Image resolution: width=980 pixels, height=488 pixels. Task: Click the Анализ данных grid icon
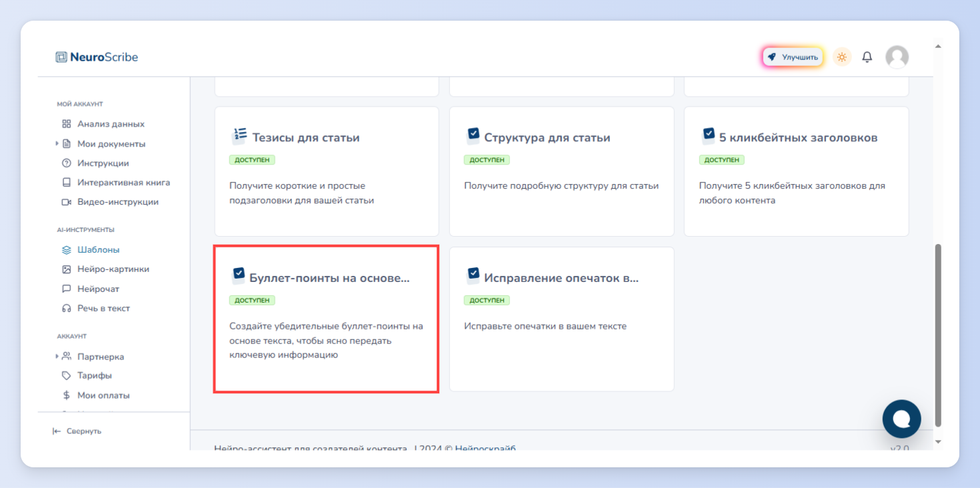click(x=66, y=124)
